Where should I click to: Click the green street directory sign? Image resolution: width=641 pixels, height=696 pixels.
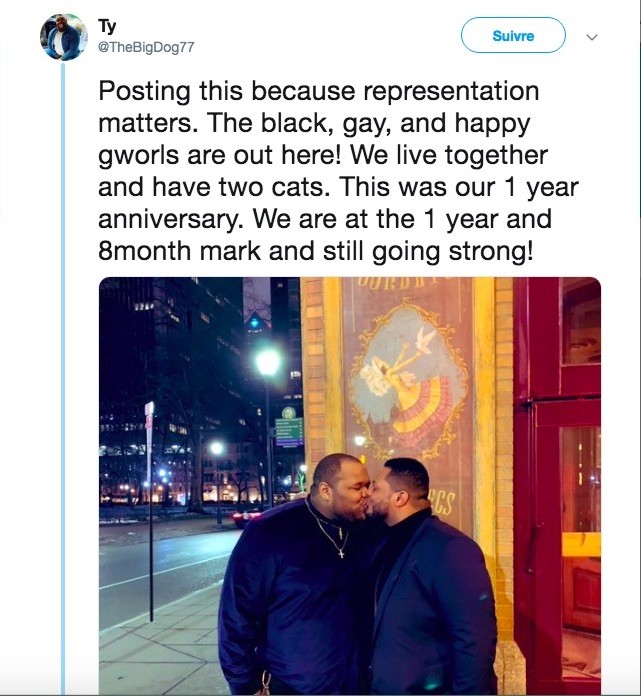289,431
